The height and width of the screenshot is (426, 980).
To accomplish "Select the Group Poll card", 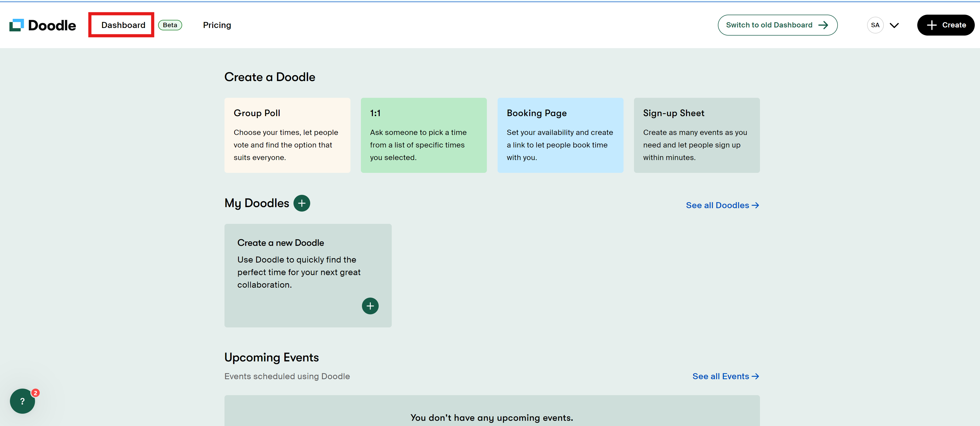I will 287,135.
